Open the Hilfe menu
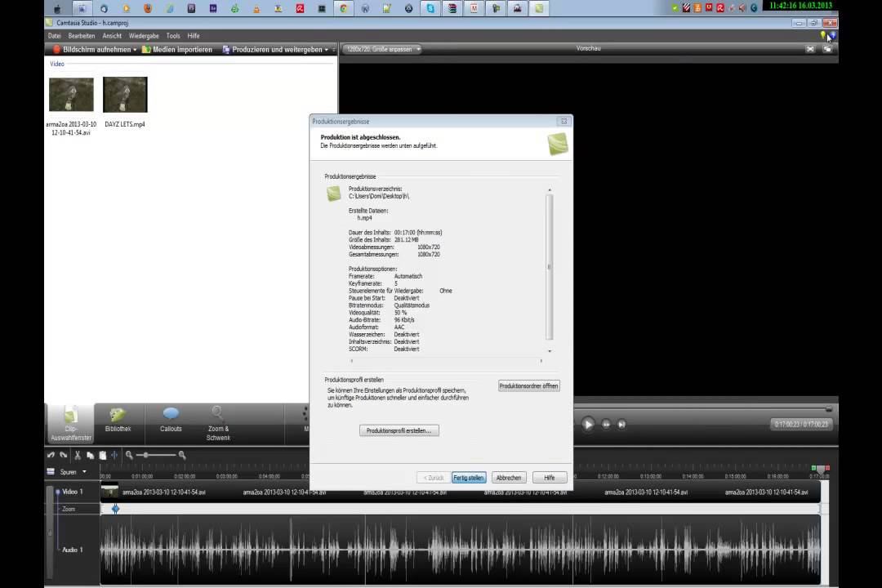This screenshot has width=882, height=588. pos(194,35)
